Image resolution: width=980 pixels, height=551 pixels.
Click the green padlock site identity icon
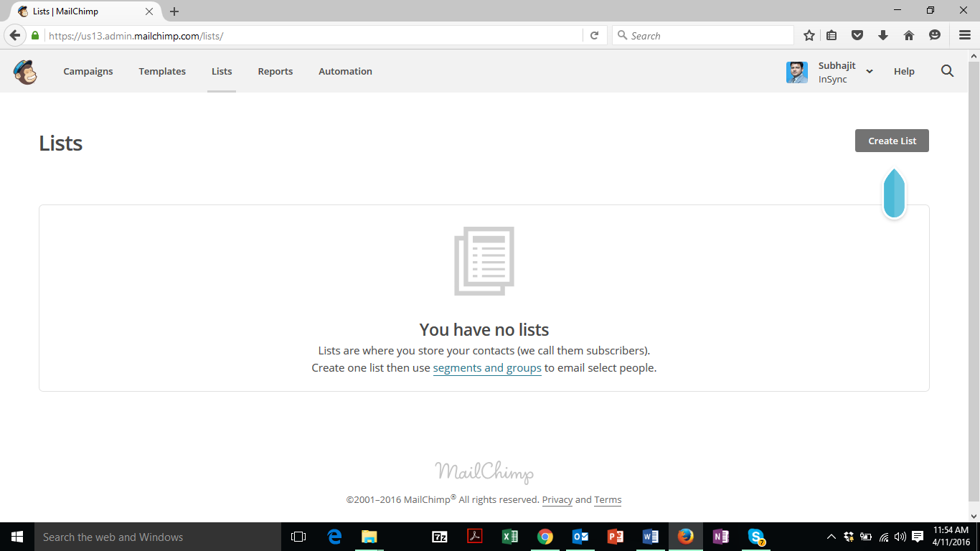coord(35,35)
